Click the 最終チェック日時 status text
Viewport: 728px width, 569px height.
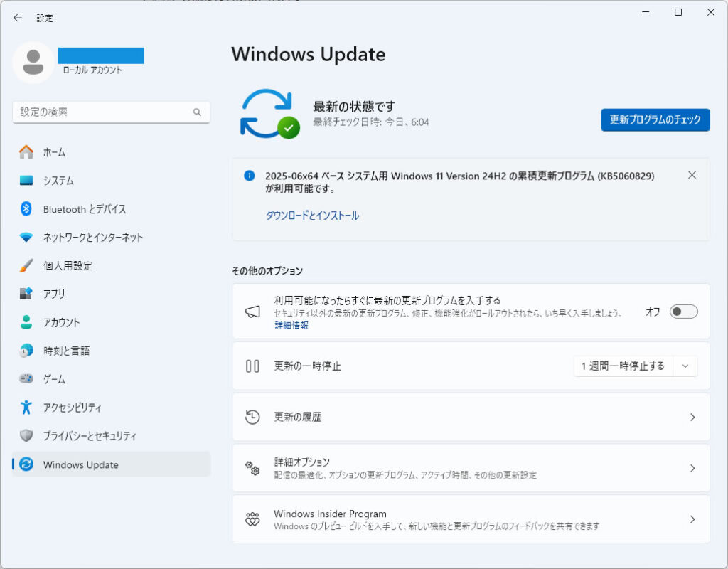(x=370, y=122)
